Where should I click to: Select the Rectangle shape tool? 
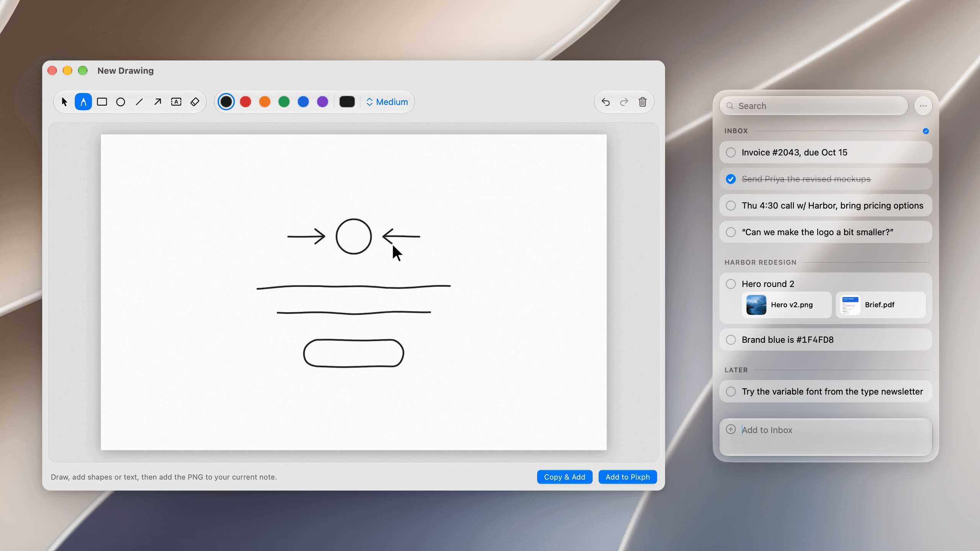tap(102, 102)
